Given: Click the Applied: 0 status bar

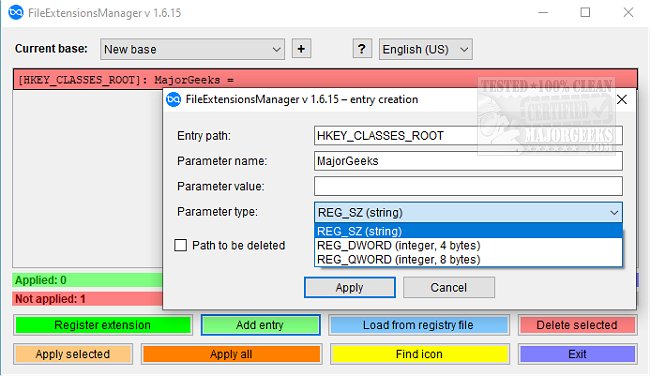Looking at the screenshot, I should (x=87, y=280).
